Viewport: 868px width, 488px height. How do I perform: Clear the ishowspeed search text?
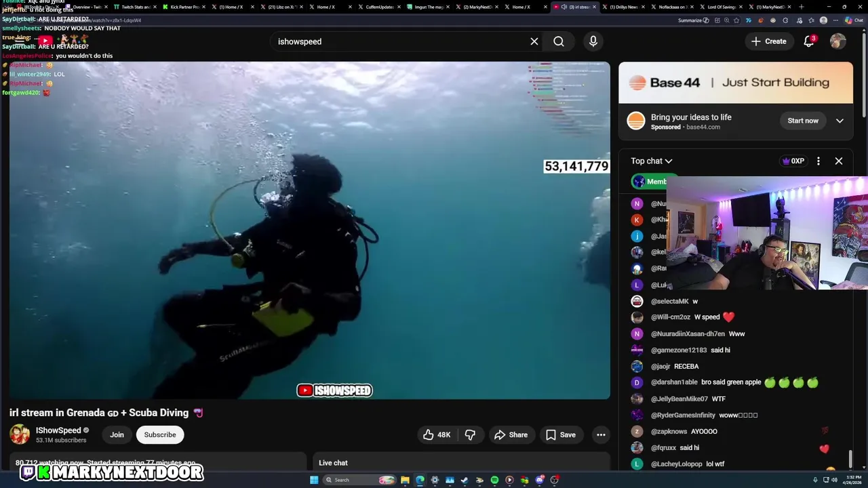click(x=534, y=41)
